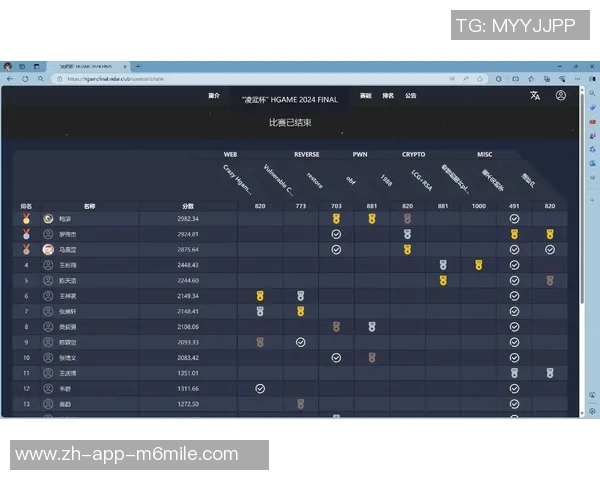
Task: Open the settings gear in browser sidebar
Action: pyautogui.click(x=592, y=410)
